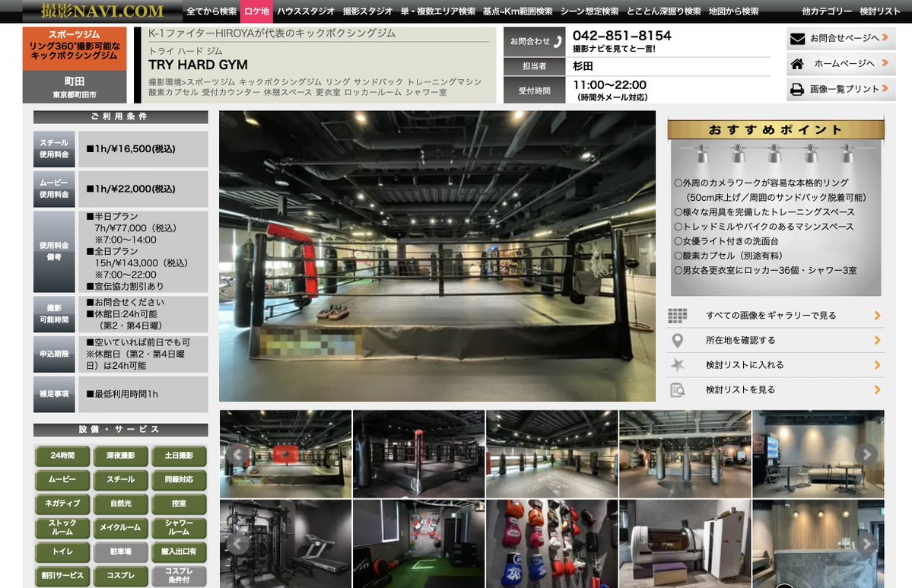Open chevron beside すべての画像をギャラリーで見る
This screenshot has width=912, height=588.
[877, 316]
